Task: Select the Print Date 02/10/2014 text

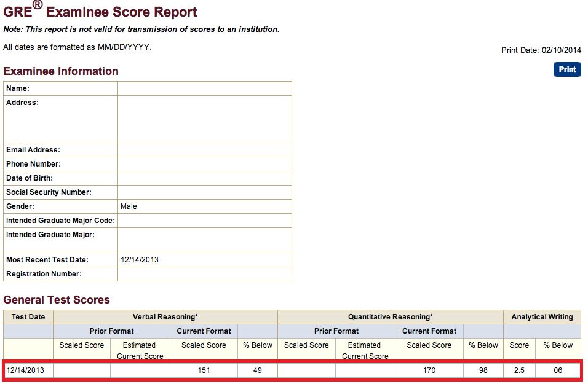Action: click(541, 50)
